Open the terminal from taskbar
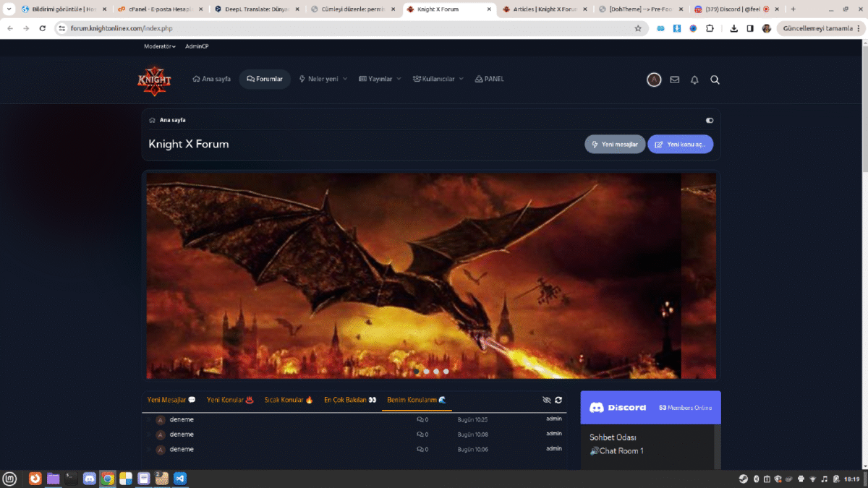868x488 pixels. [71, 479]
